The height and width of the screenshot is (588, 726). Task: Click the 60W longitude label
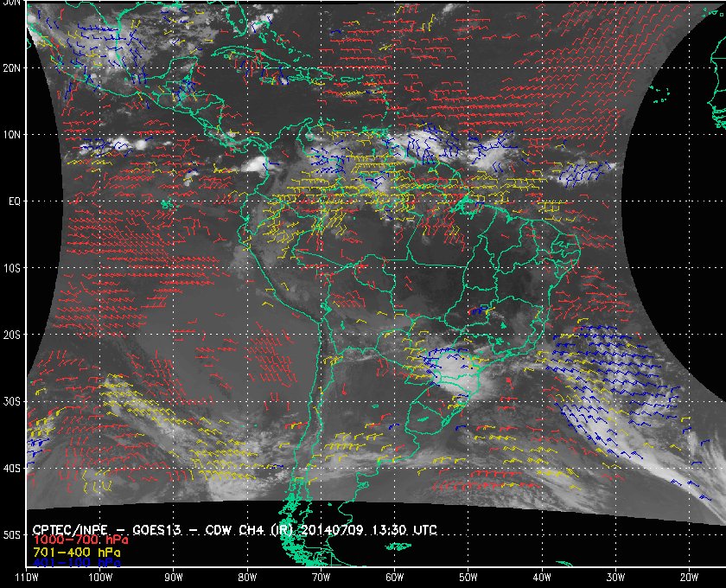click(394, 578)
